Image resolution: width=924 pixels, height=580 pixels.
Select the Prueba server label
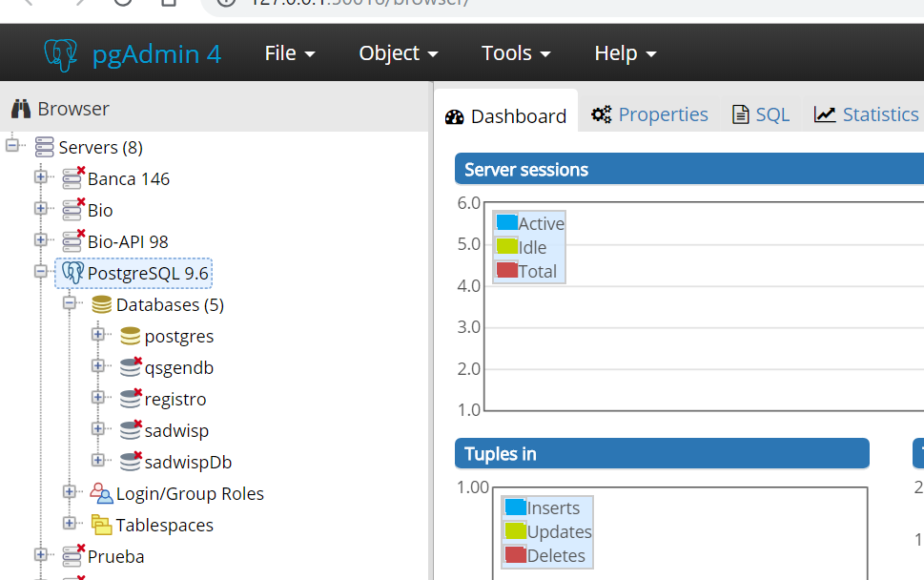(116, 556)
